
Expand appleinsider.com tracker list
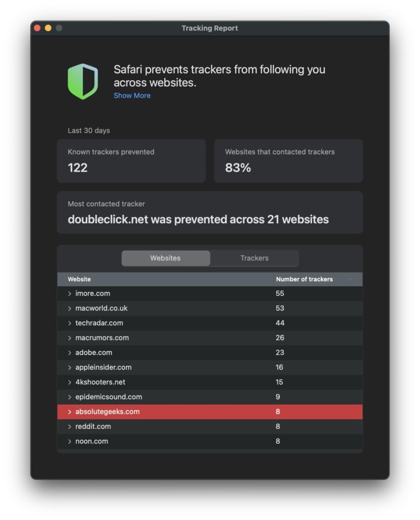70,368
